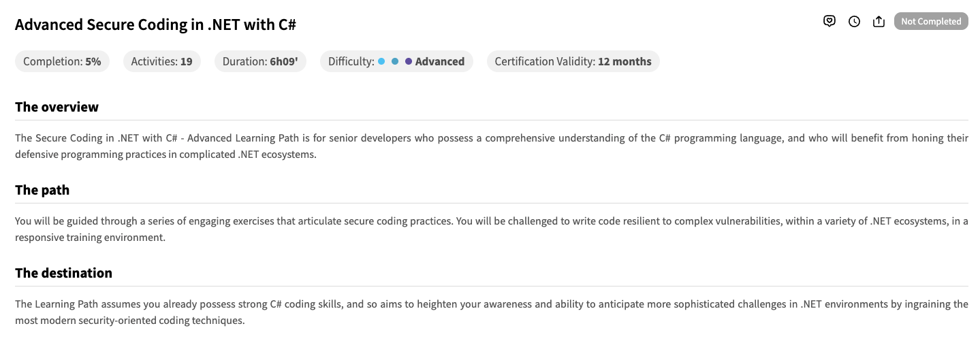Click the bold "Advanced" difficulty word
Viewport: 980px width, 343px height.
pyautogui.click(x=440, y=61)
